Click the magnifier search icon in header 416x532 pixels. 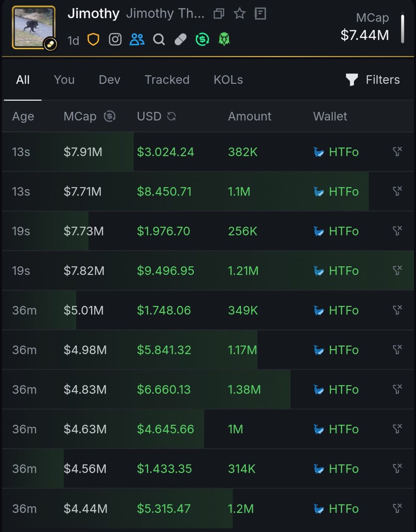[x=159, y=40]
